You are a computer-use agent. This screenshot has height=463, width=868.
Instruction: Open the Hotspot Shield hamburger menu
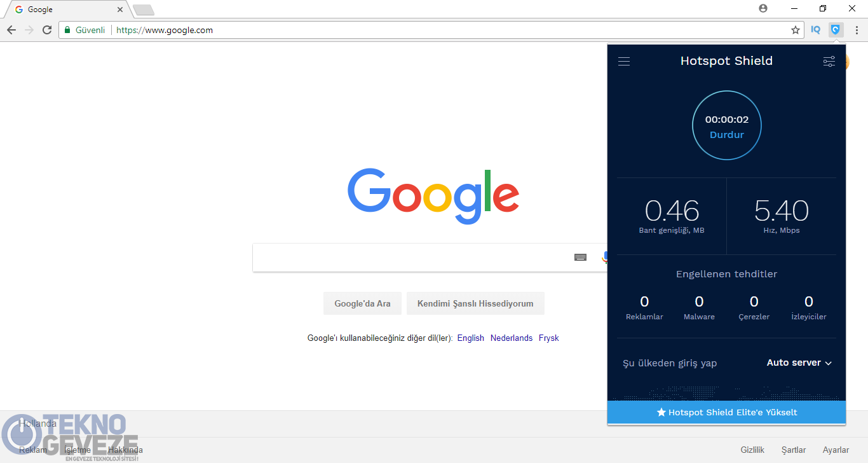point(624,61)
